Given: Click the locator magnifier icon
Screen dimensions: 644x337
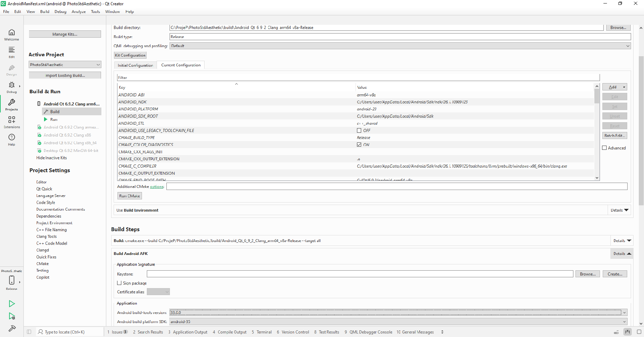Looking at the screenshot, I should [41, 332].
